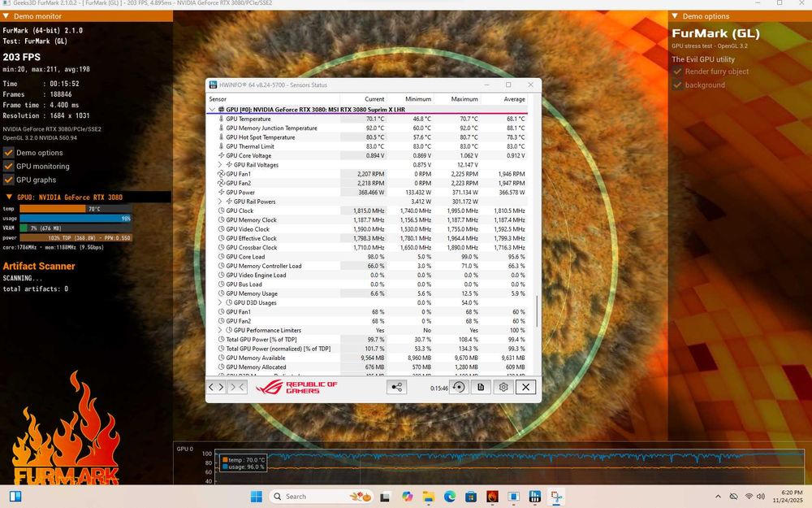Viewport: 812px width, 508px height.
Task: Open Microsoft Edge from taskbar
Action: 450,497
